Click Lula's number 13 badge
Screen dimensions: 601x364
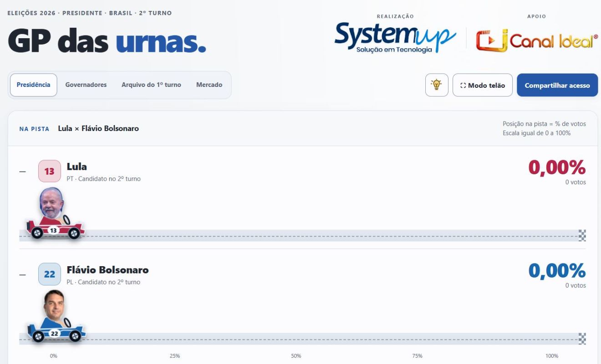pyautogui.click(x=50, y=171)
